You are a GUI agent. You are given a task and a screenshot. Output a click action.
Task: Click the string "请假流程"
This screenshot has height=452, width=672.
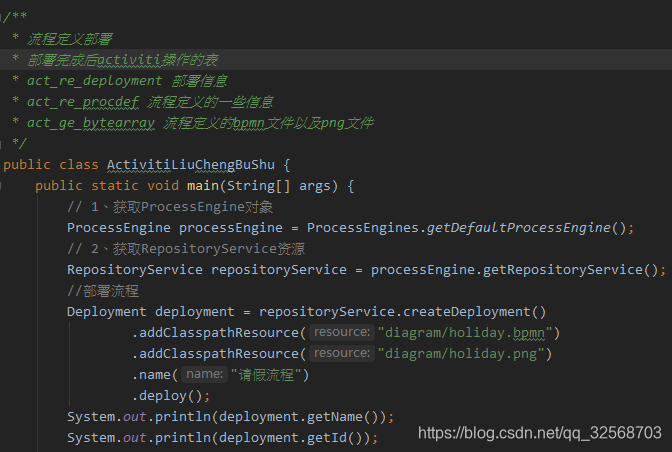click(266, 375)
